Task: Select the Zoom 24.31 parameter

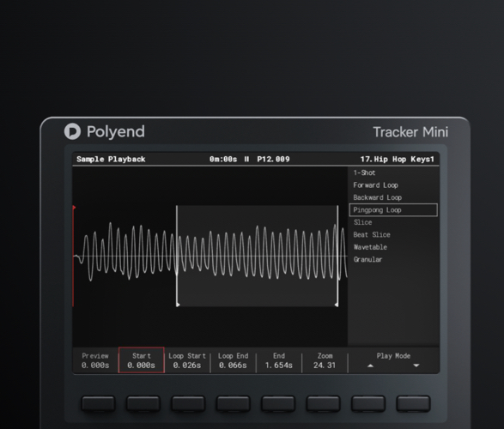Action: click(325, 360)
